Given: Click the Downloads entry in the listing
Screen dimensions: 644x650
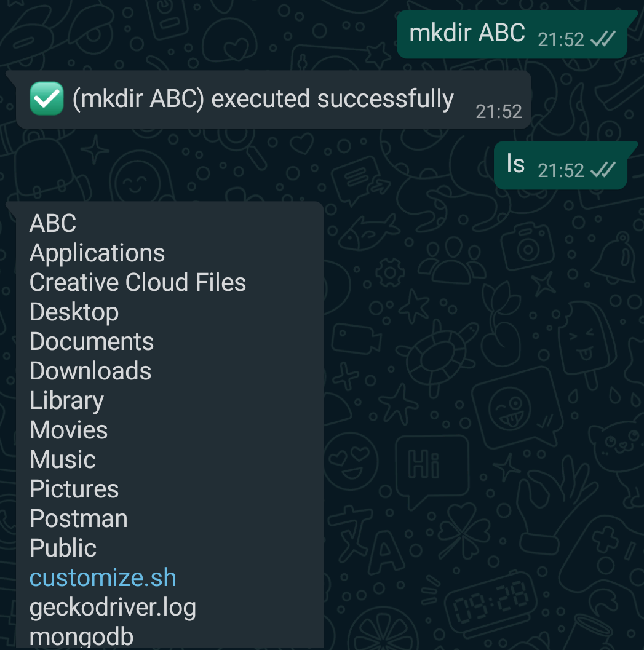Looking at the screenshot, I should [90, 371].
